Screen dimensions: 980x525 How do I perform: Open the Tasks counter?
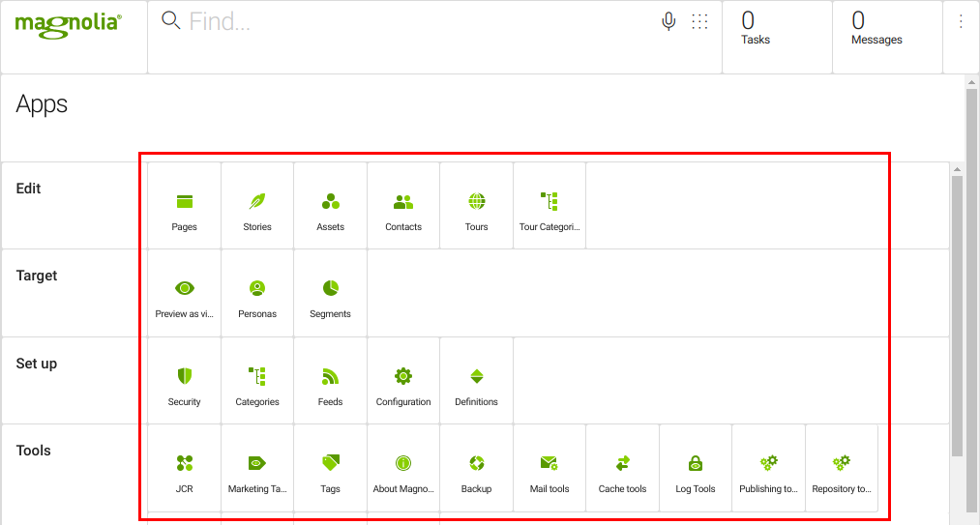(756, 28)
